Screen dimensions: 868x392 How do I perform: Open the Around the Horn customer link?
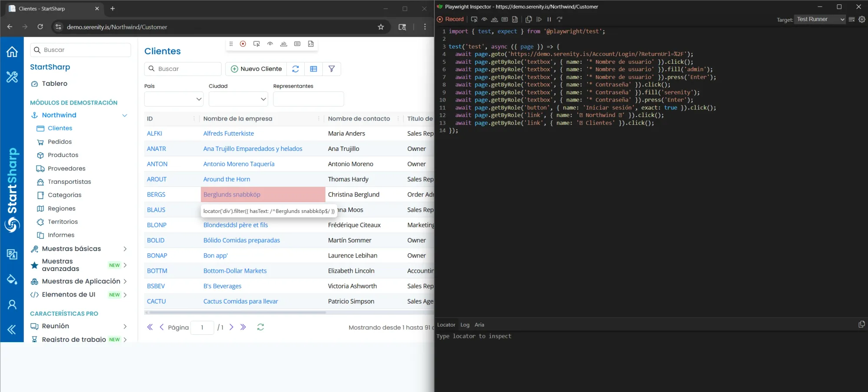(x=227, y=179)
